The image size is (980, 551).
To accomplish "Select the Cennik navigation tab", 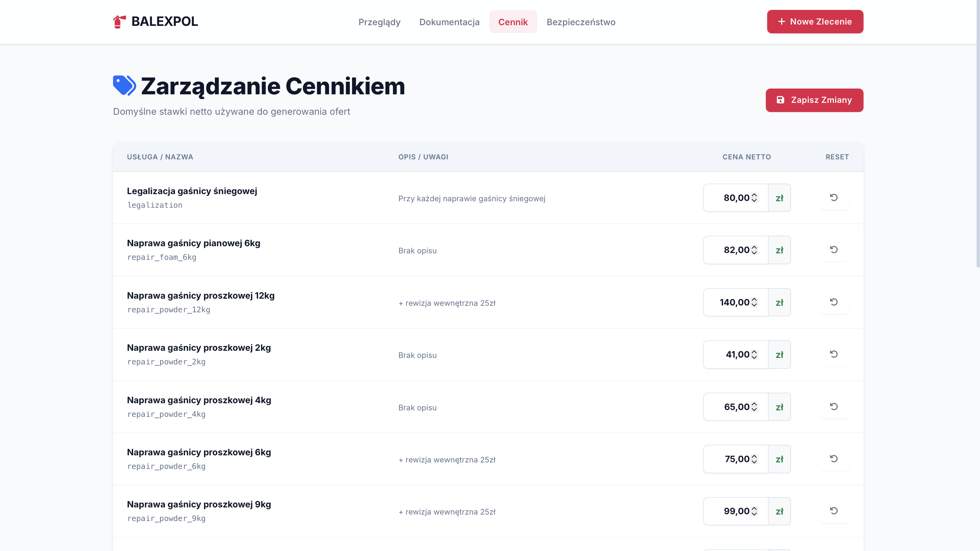I will [513, 22].
